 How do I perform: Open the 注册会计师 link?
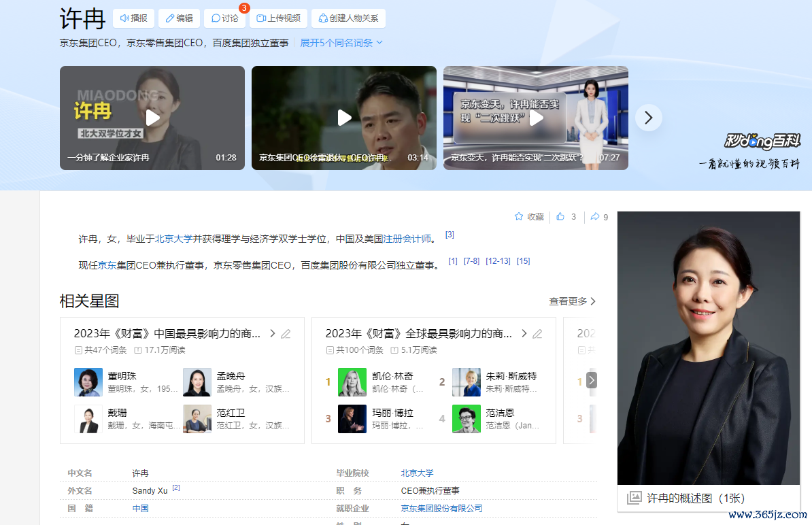click(407, 239)
